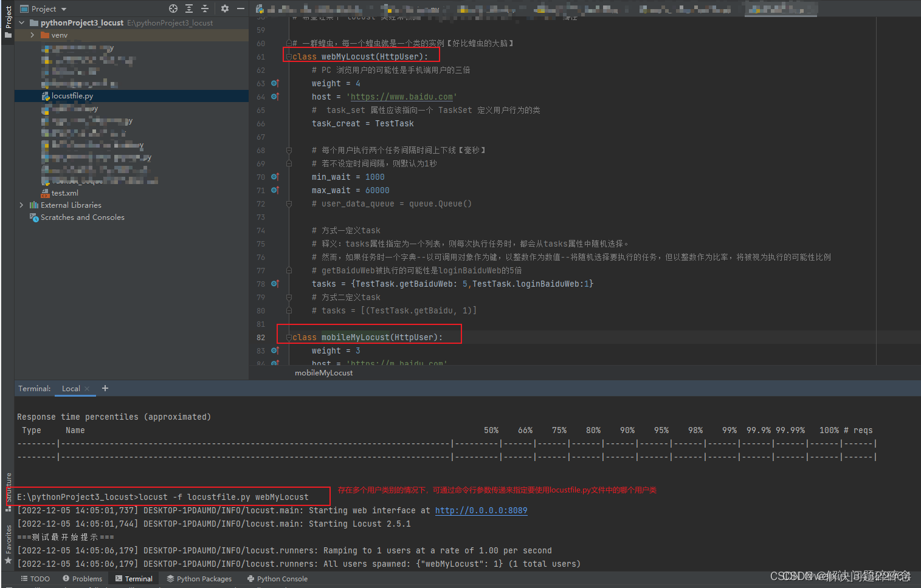
Task: Select Scratches and Consoles node
Action: (x=82, y=217)
